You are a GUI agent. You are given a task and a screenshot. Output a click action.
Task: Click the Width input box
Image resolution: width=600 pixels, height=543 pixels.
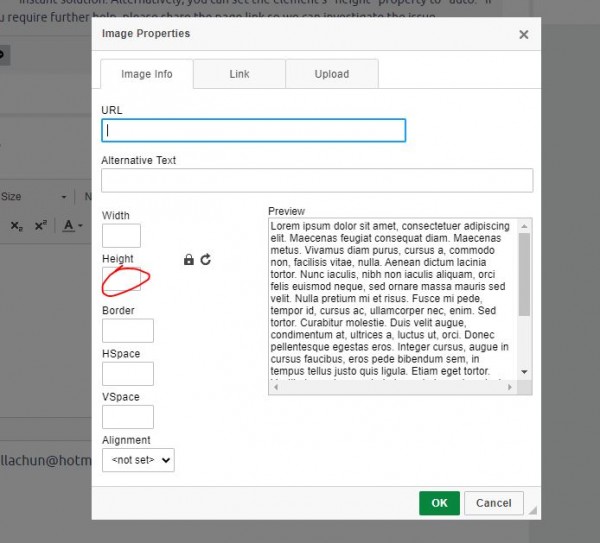[x=121, y=236]
